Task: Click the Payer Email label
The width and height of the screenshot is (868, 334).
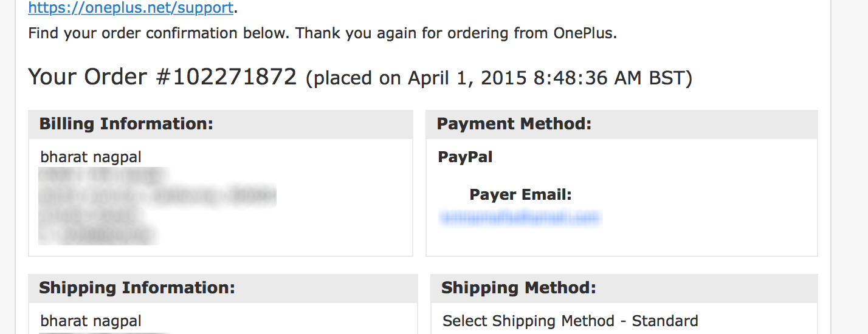Action: [x=520, y=195]
